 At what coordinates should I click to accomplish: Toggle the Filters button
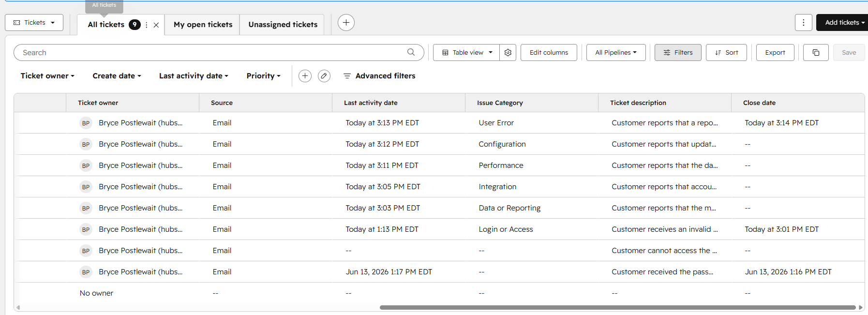[678, 52]
